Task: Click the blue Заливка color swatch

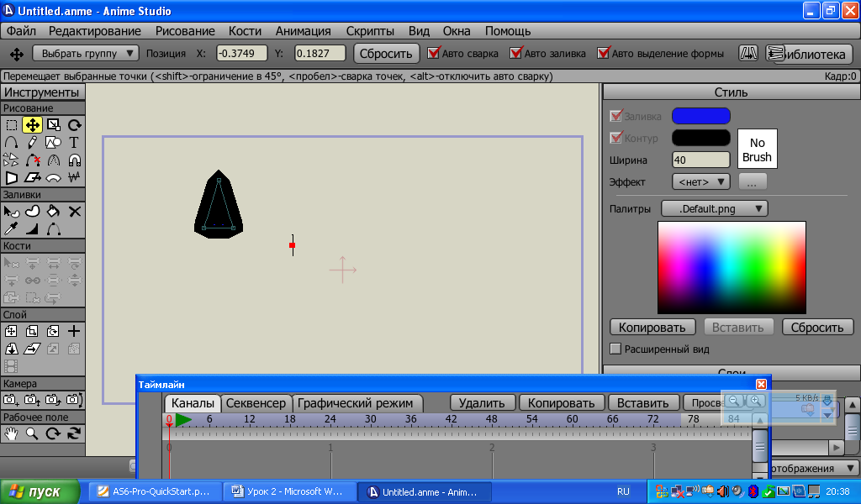Action: point(700,116)
